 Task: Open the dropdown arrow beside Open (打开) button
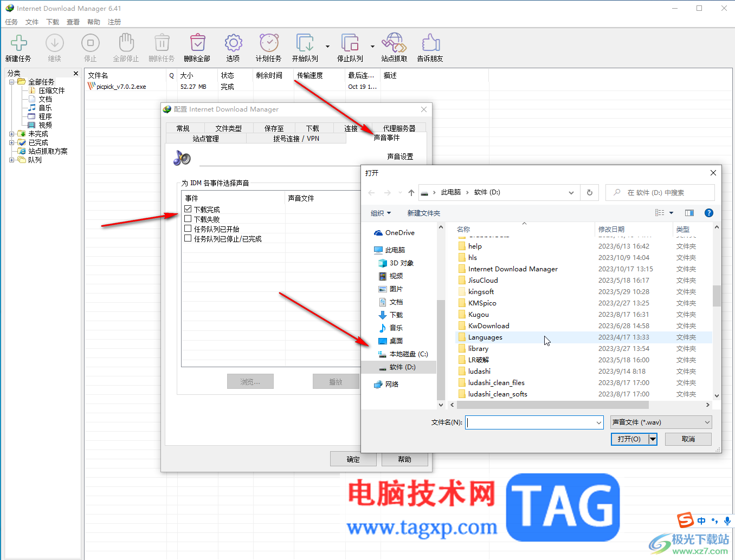tap(653, 439)
